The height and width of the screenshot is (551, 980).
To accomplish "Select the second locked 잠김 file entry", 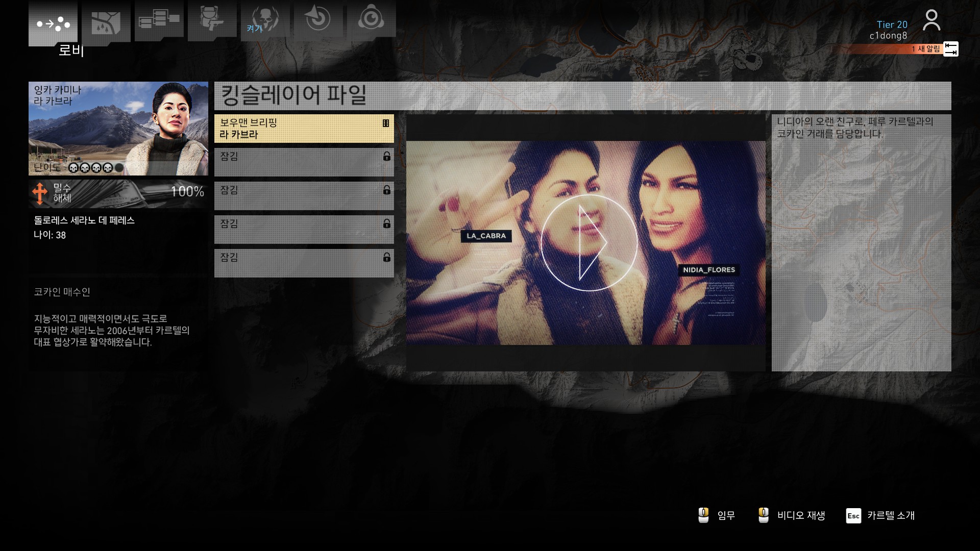I will [x=304, y=196].
